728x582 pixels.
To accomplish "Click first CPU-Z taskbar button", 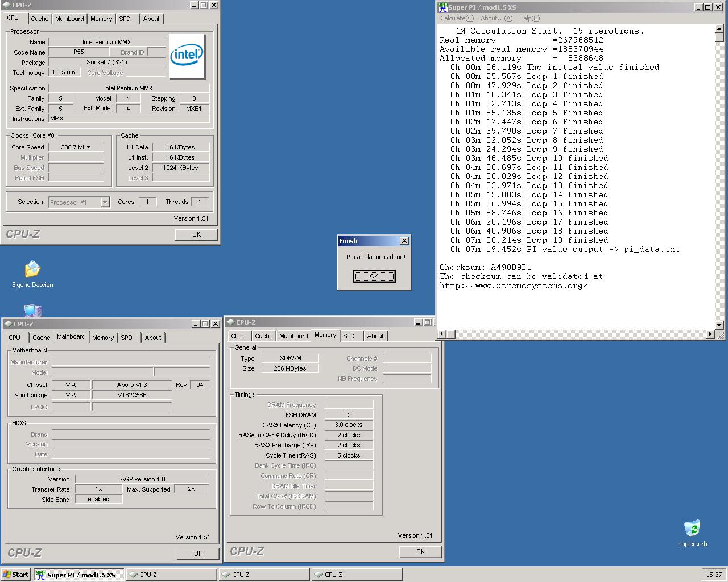I will 172,575.
